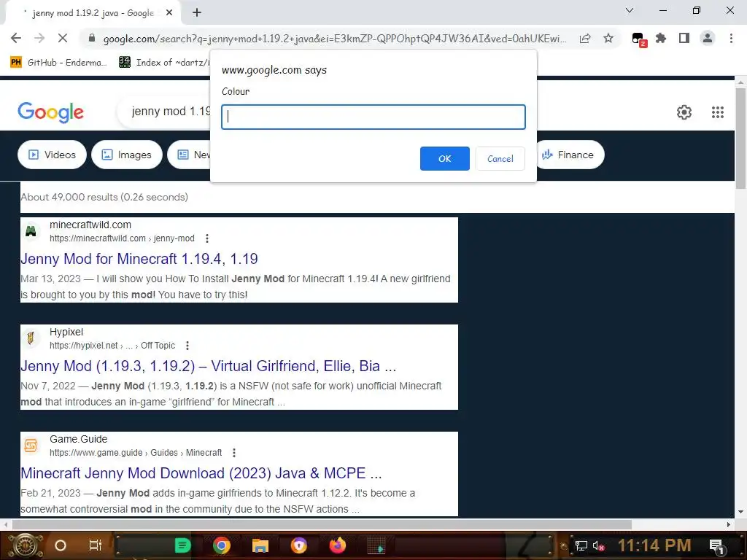
Task: Click the https://www.game.guide Guides Minecraft URL
Action: pos(136,452)
